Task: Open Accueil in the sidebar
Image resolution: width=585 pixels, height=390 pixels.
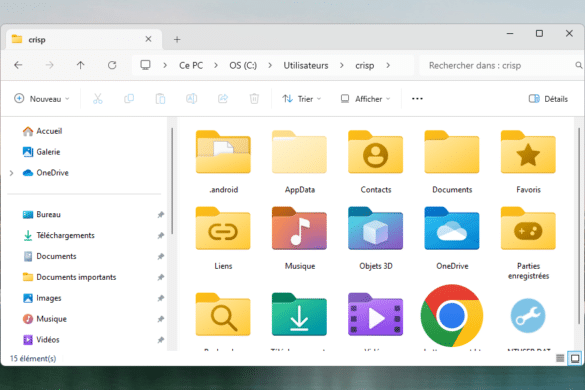Action: tap(42, 131)
